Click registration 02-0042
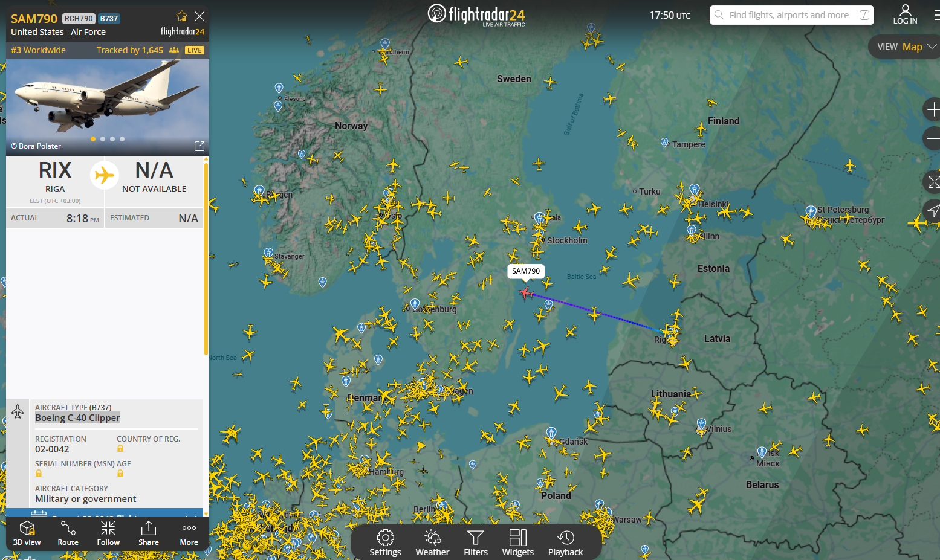The height and width of the screenshot is (560, 940). tap(52, 449)
